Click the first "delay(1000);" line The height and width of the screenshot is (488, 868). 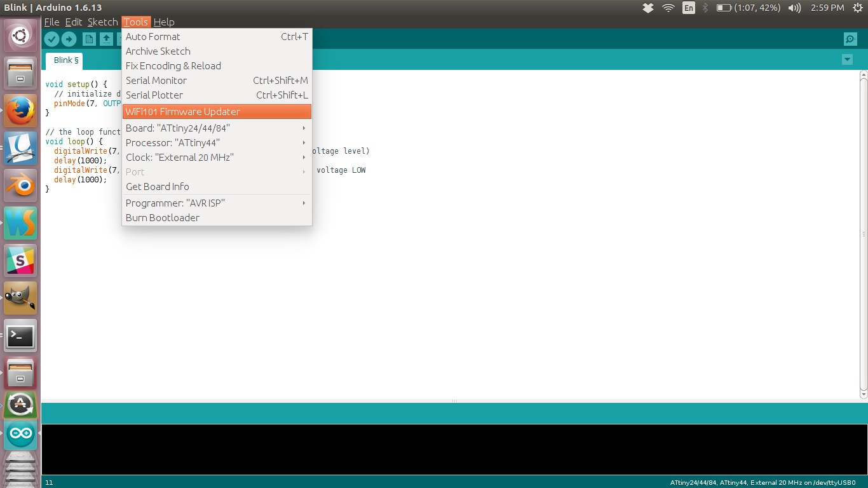(81, 161)
